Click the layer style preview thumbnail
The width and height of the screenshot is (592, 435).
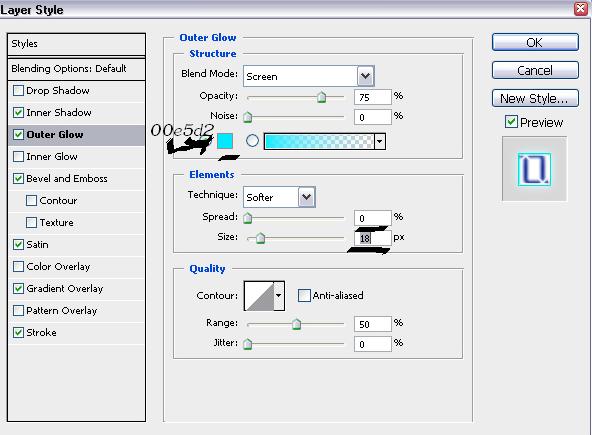point(534,169)
